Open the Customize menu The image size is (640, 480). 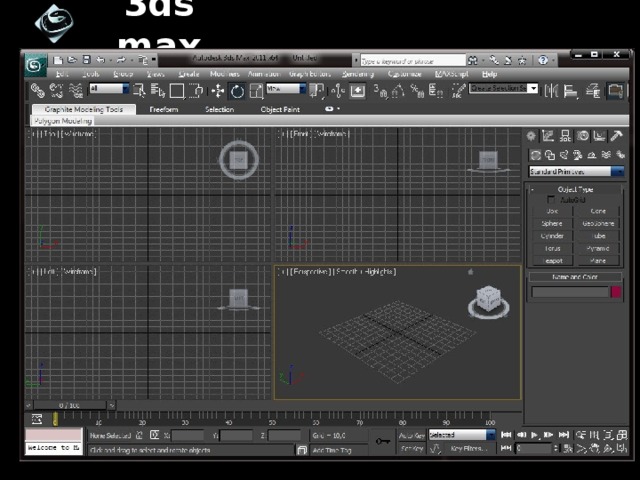point(404,74)
